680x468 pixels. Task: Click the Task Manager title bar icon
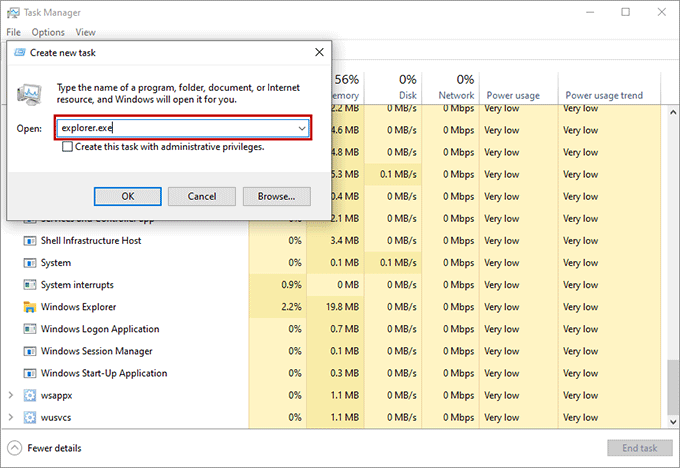13,13
